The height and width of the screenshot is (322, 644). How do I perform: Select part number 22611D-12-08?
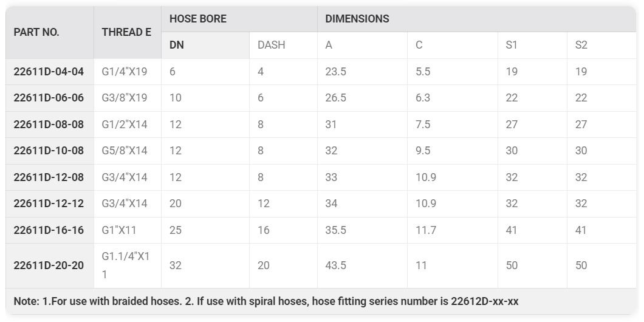[49, 177]
